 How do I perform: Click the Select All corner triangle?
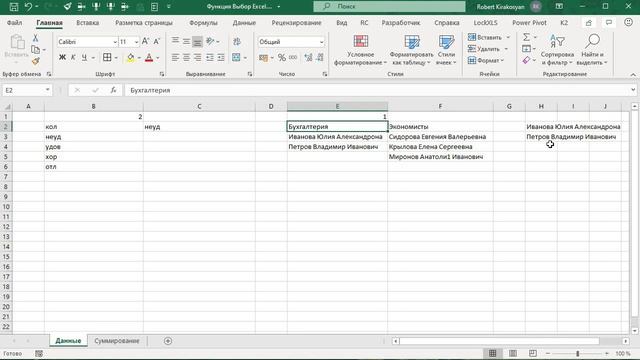click(7, 107)
